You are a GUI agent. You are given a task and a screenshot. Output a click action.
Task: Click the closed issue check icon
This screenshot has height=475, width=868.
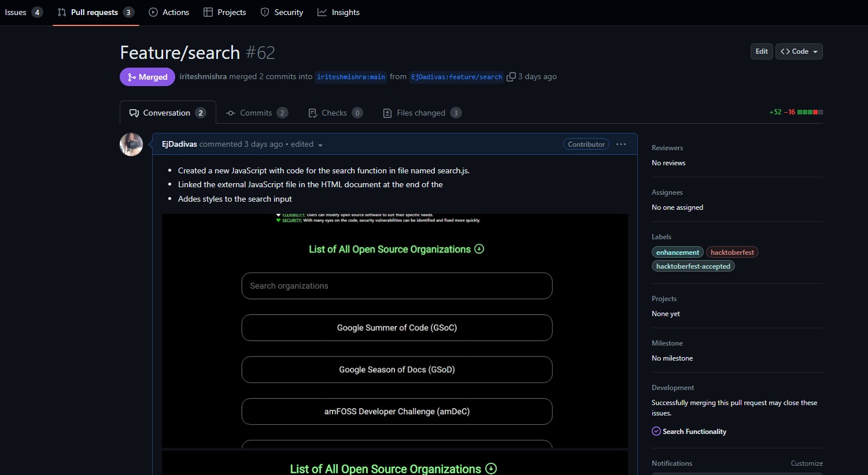pyautogui.click(x=656, y=431)
